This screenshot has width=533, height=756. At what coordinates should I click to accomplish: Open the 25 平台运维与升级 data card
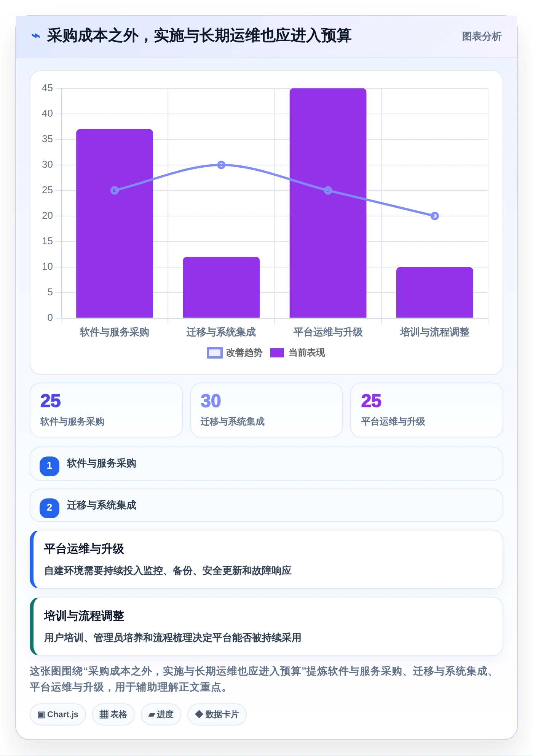tap(427, 410)
